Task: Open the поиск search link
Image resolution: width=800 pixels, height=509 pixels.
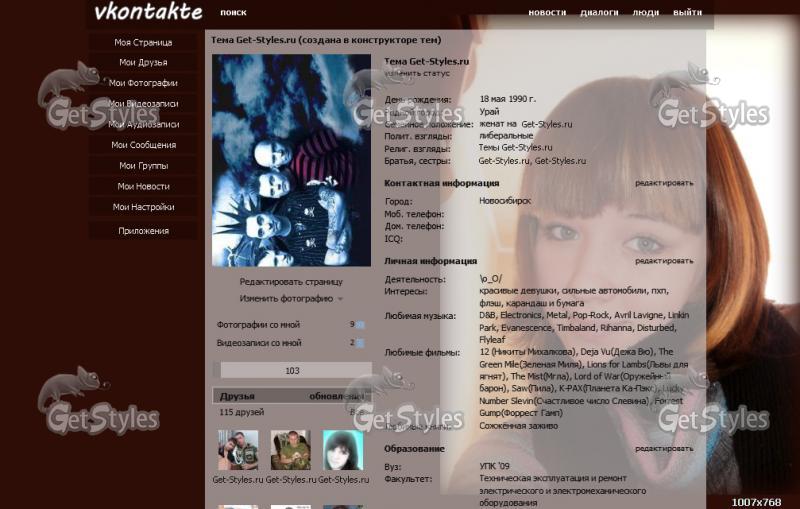Action: pos(233,13)
